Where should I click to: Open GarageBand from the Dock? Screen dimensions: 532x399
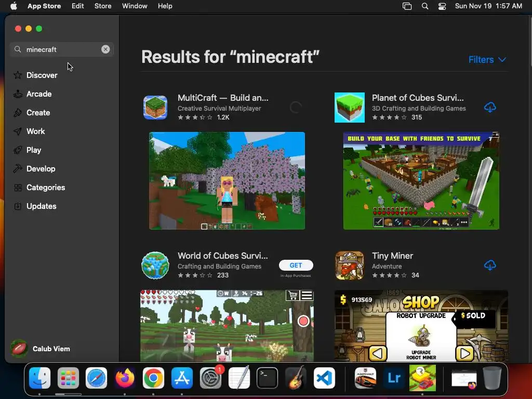coord(296,378)
